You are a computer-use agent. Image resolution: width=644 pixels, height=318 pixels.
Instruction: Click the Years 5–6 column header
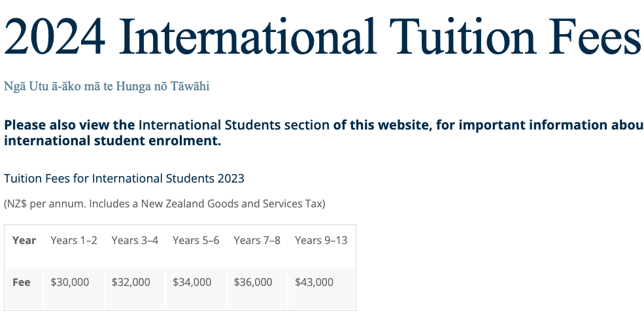(x=196, y=240)
